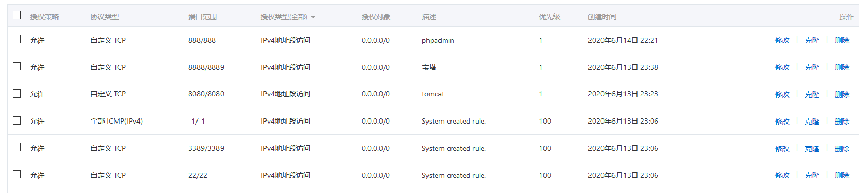Click the 操作 column header
Image resolution: width=868 pixels, height=193 pixels.
847,17
